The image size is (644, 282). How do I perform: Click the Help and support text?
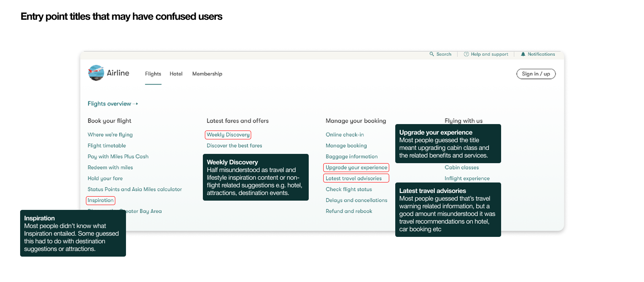pyautogui.click(x=489, y=54)
